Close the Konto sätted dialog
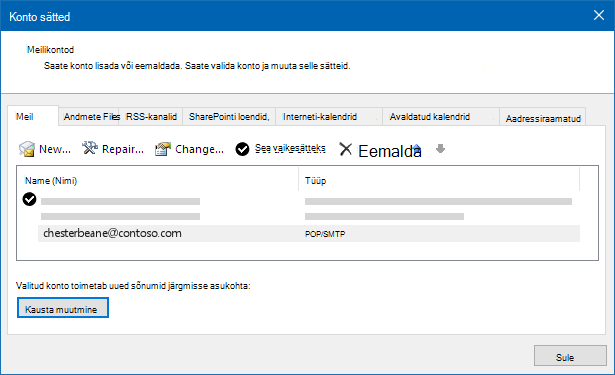This screenshot has height=375, width=615. click(x=599, y=15)
